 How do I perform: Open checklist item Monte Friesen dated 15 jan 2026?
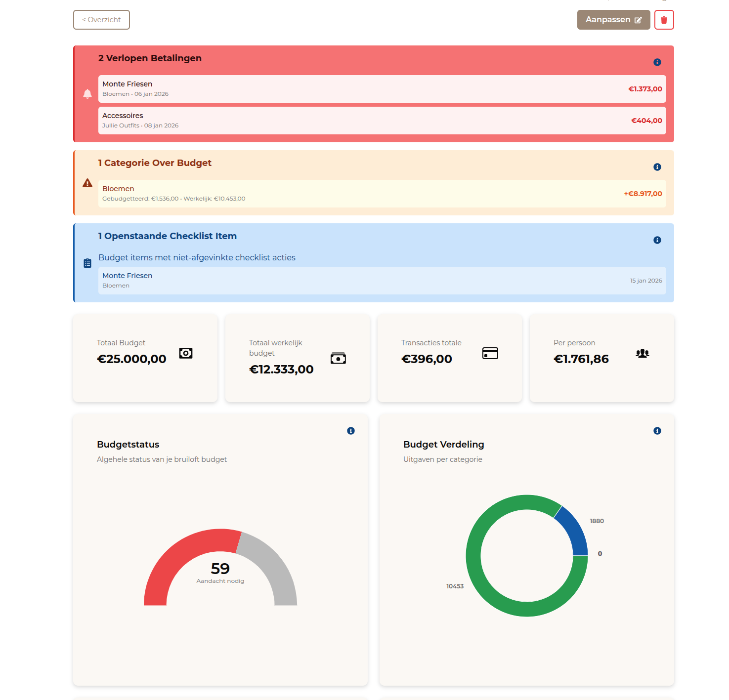point(382,281)
